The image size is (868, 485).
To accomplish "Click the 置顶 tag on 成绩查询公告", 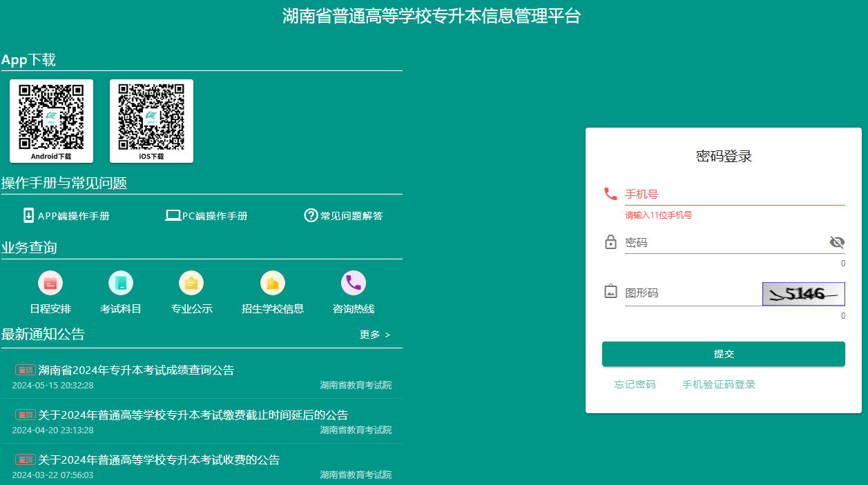I will (x=26, y=370).
